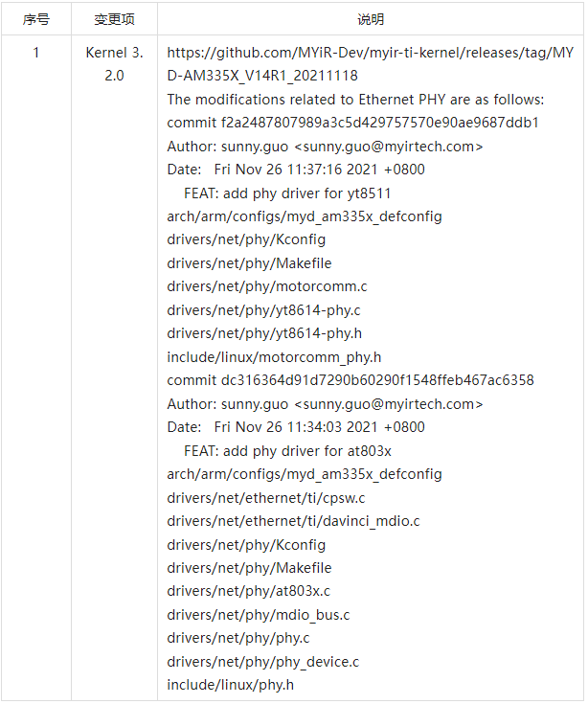Click the include/linux/motorcomm_phy.h path
Image resolution: width=588 pixels, height=704 pixels.
coord(274,356)
